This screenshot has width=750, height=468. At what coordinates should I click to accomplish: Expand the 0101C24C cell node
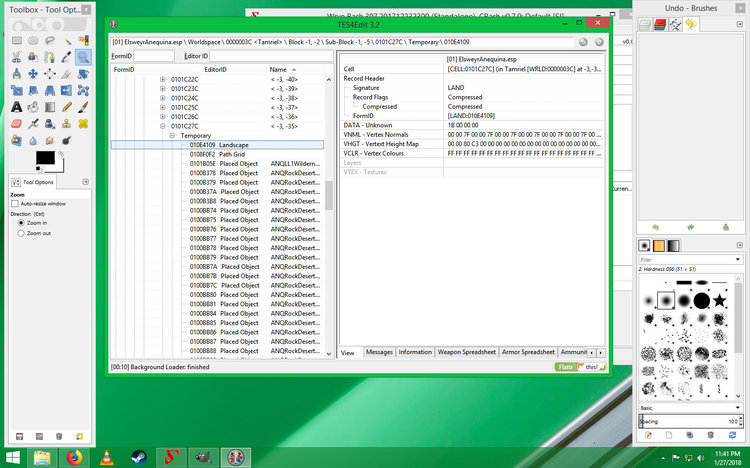tap(163, 98)
